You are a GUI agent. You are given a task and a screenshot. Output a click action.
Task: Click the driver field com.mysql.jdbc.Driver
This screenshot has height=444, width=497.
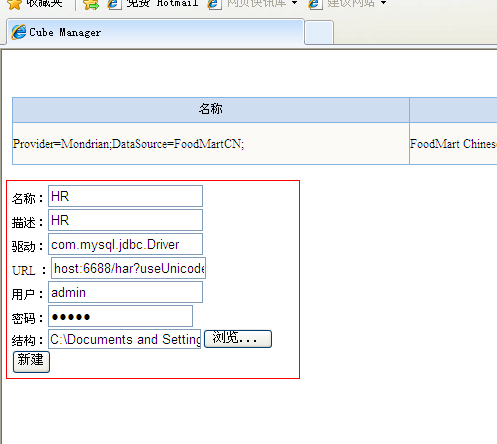click(x=125, y=244)
